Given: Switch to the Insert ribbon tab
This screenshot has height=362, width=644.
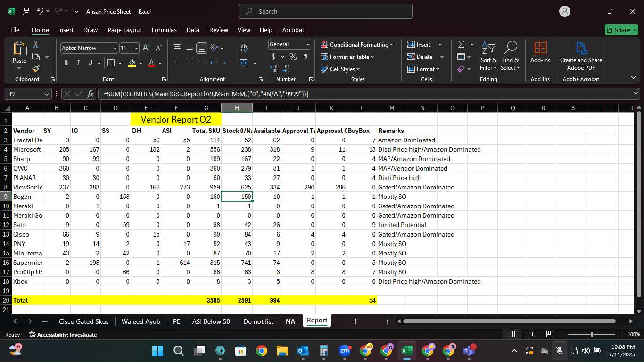Looking at the screenshot, I should click(66, 30).
